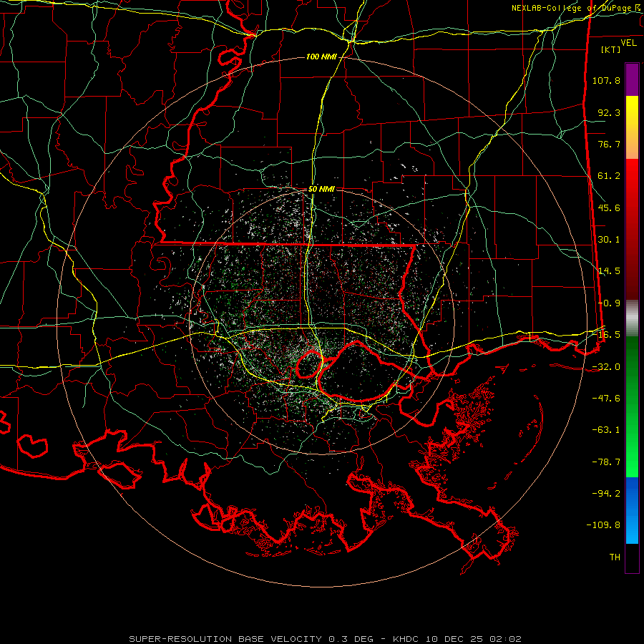644x644 pixels.
Task: Click the 107.8 value on velocity scale
Action: coord(606,80)
